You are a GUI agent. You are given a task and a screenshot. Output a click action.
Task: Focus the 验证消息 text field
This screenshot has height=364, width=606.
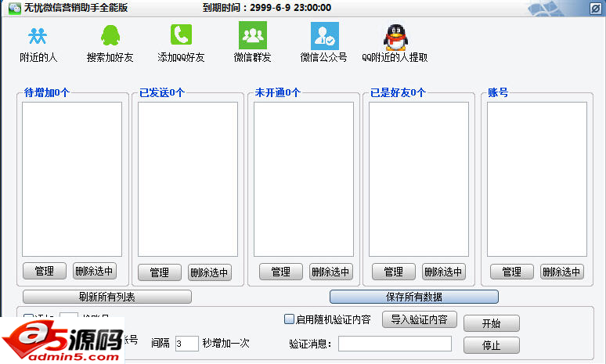tap(395, 344)
